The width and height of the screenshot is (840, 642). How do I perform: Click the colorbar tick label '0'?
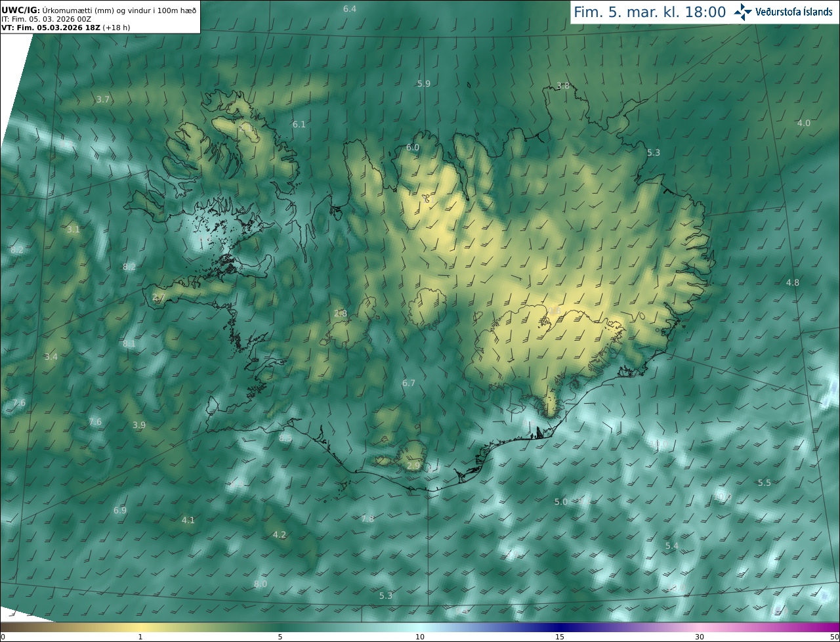tap(3, 637)
